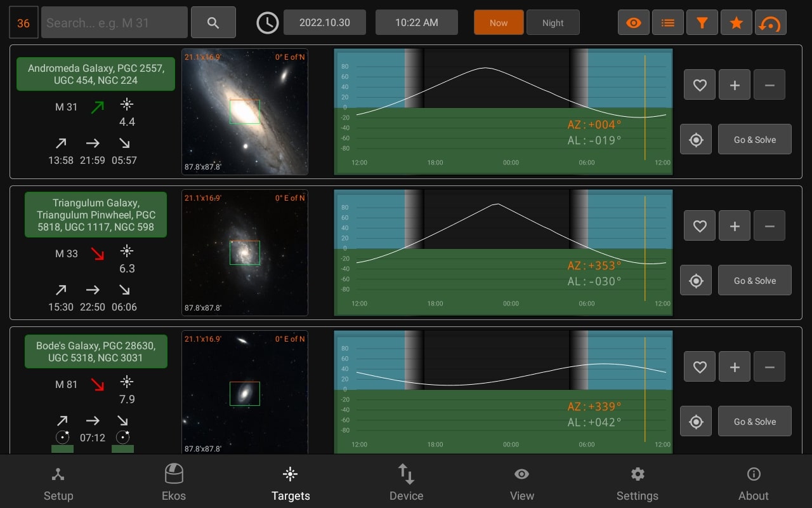Toggle the eye visibility filter
This screenshot has height=508, width=812.
pyautogui.click(x=634, y=23)
